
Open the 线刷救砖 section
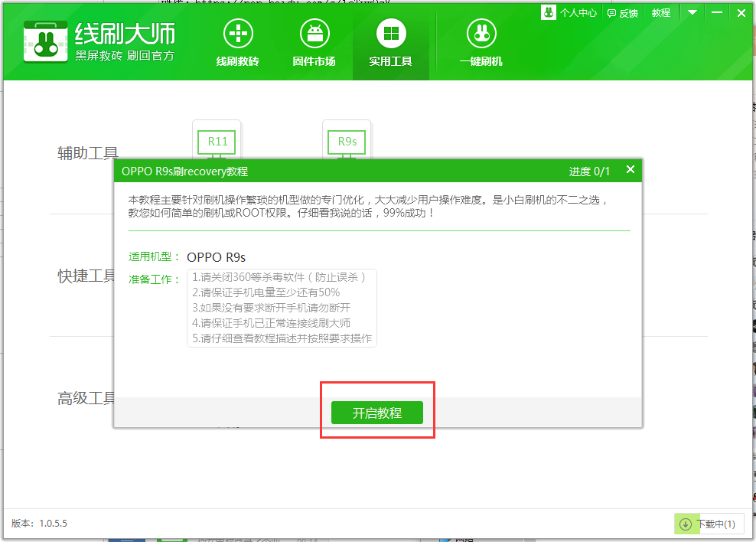[238, 42]
